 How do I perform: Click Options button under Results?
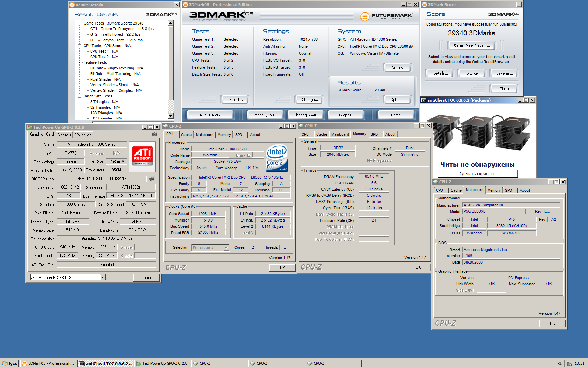(398, 100)
